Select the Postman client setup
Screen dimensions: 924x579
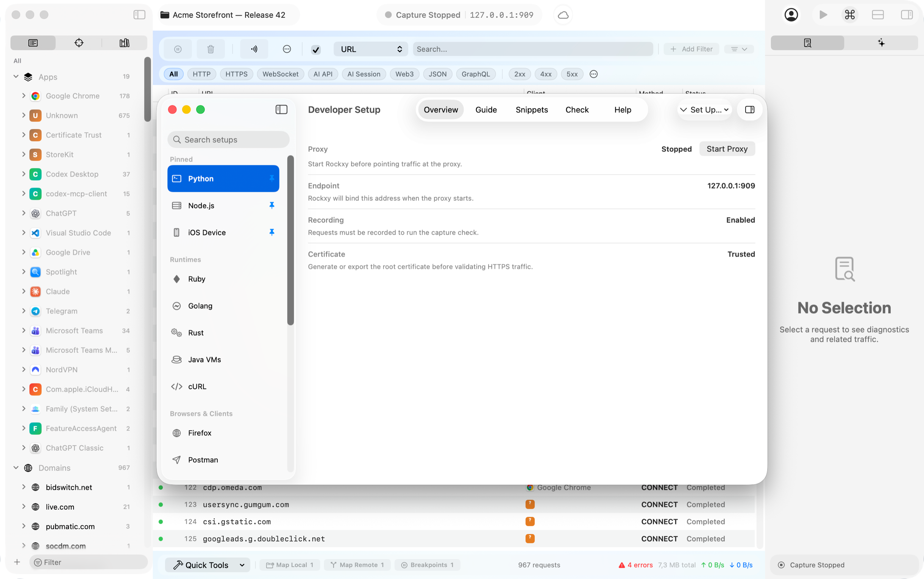tap(223, 460)
